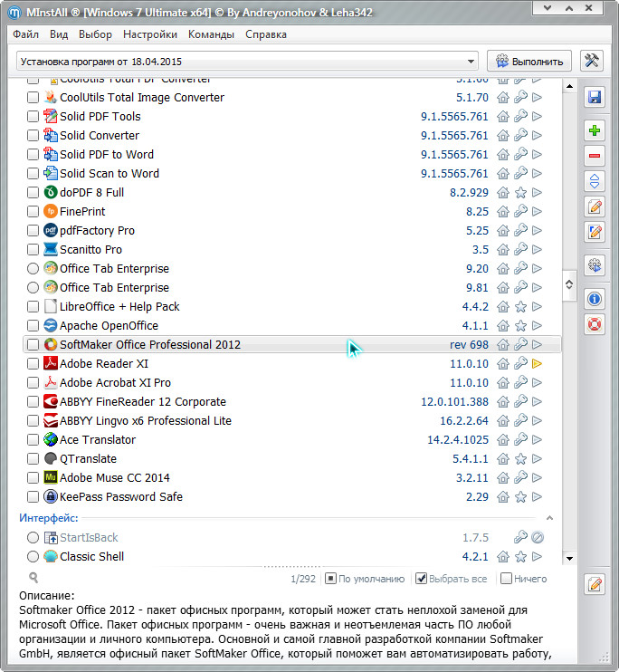Open the home icon for Scanitto Pro
Screen dimensions: 619x672
point(503,249)
